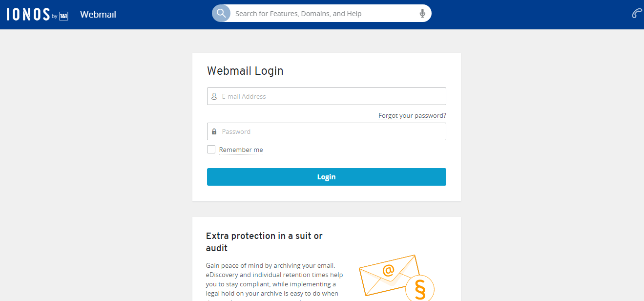The height and width of the screenshot is (301, 644).
Task: Click the Webmail Login heading
Action: tap(245, 71)
